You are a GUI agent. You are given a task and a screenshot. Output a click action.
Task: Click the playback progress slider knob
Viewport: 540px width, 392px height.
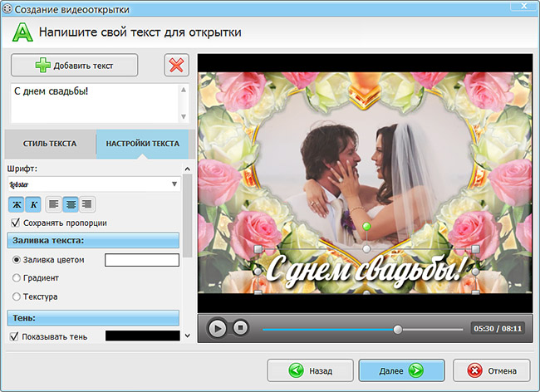pos(397,330)
